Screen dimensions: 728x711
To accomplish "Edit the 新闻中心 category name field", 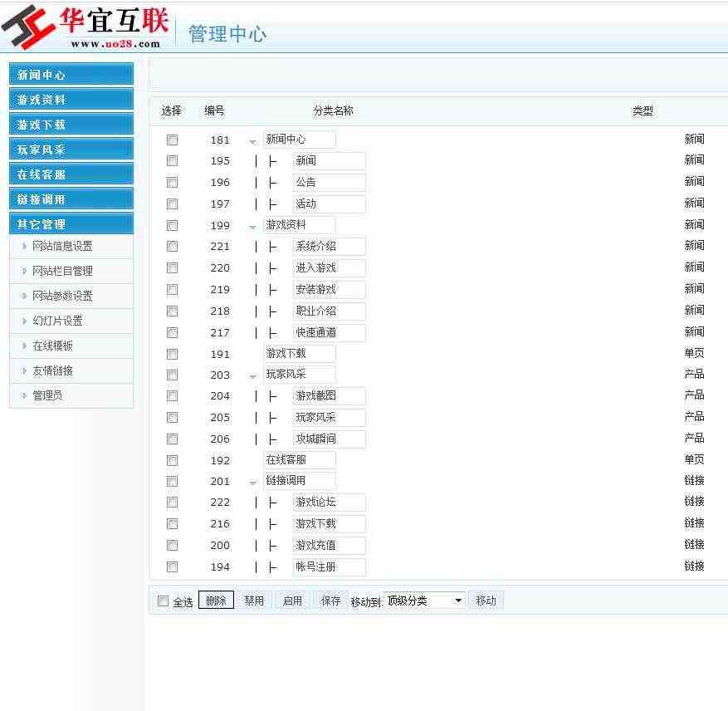I will [x=300, y=140].
